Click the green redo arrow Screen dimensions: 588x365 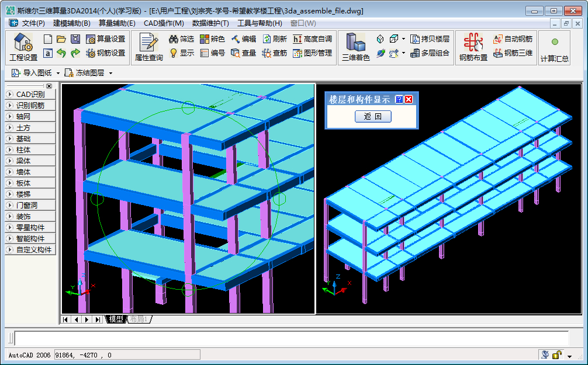click(75, 53)
